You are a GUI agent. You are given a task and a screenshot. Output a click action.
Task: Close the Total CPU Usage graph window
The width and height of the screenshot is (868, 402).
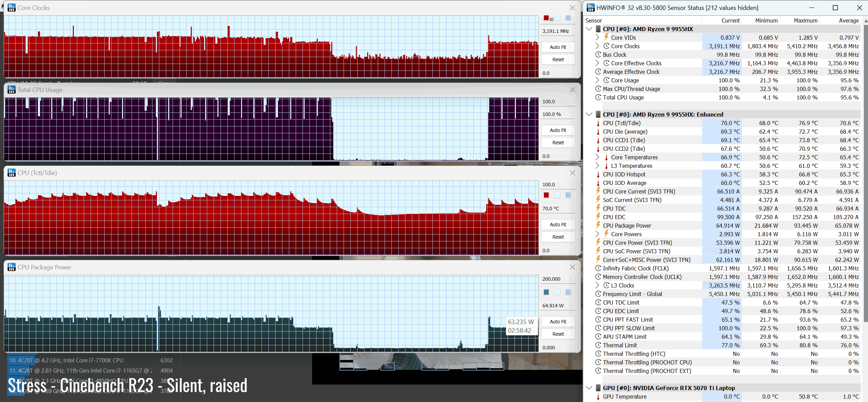click(x=572, y=90)
